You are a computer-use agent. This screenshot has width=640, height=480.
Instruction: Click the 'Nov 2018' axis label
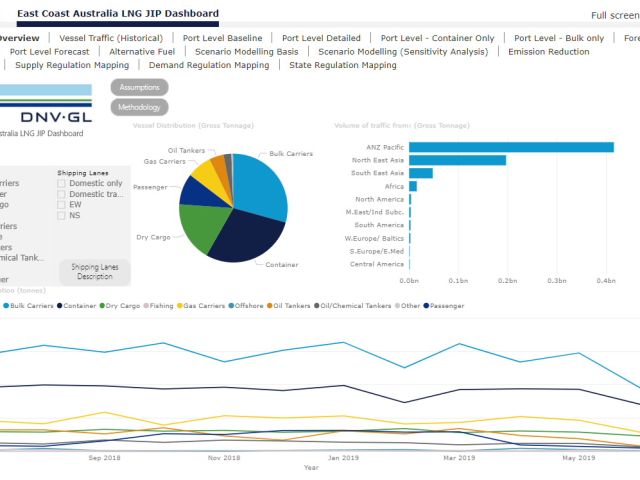pos(224,458)
